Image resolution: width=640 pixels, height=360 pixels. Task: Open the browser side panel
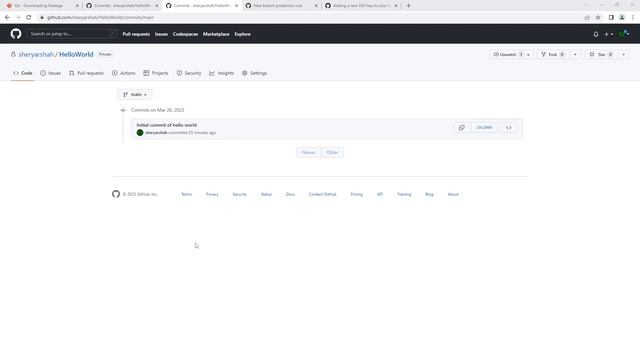[x=611, y=18]
